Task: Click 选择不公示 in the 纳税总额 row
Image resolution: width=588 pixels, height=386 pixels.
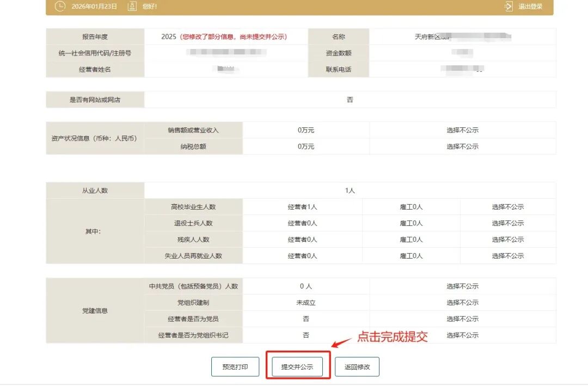Action: pyautogui.click(x=462, y=146)
